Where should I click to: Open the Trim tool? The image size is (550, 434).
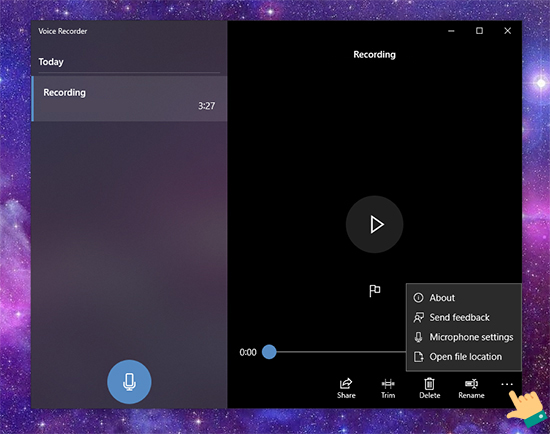pos(388,388)
